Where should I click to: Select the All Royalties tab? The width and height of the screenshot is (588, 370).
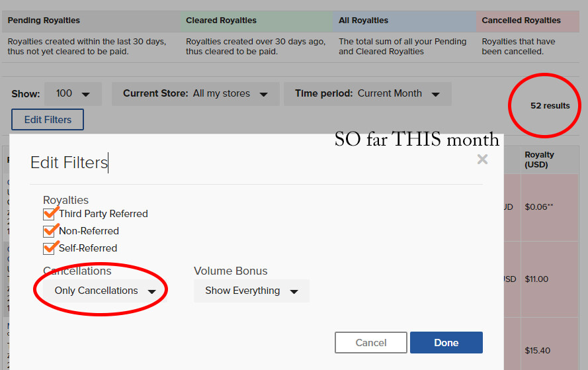click(x=404, y=21)
